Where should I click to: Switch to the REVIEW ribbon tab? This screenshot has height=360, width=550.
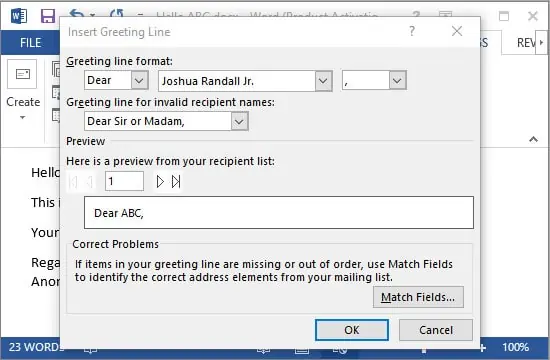526,42
